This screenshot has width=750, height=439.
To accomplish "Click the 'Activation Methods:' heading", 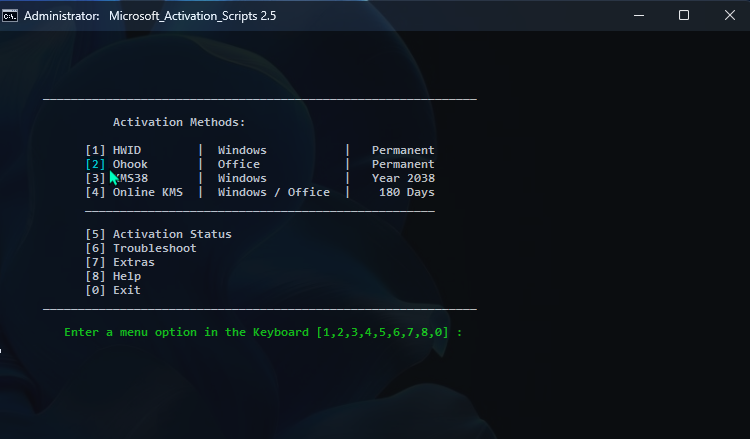I will click(x=179, y=122).
